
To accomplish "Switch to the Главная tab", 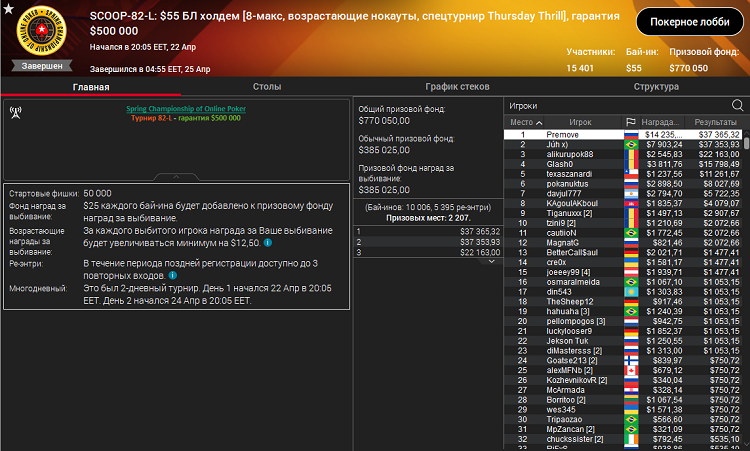I will [91, 87].
